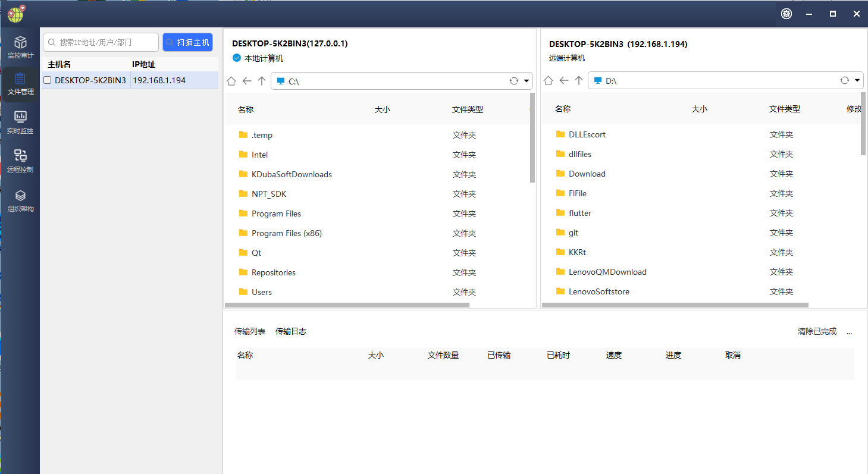The image size is (868, 474).
Task: Select the LenovoQMDownload folder
Action: pos(607,272)
